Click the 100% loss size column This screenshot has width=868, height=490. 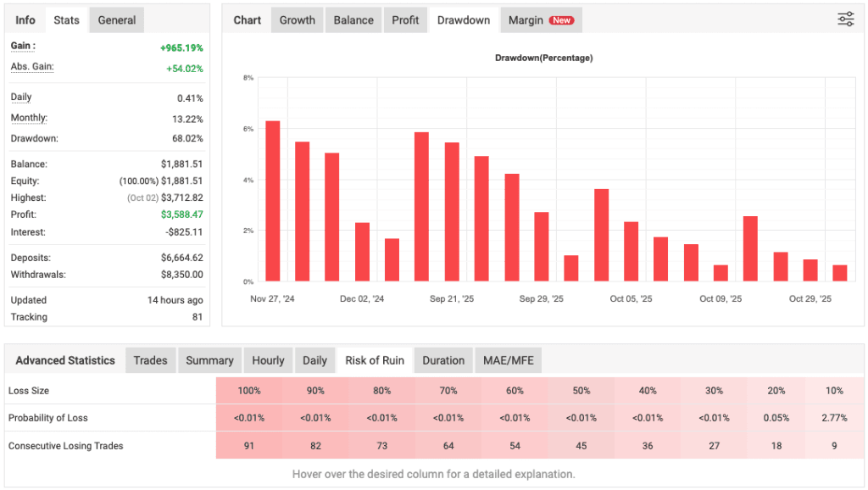pyautogui.click(x=249, y=391)
